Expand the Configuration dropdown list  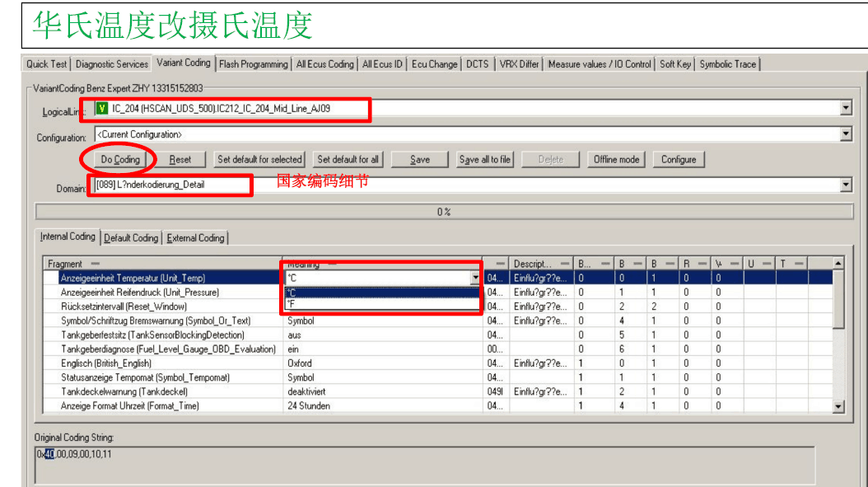[x=846, y=134]
